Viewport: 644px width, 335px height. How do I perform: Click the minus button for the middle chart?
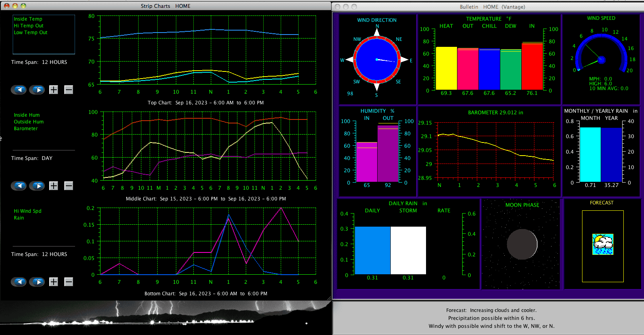(x=69, y=186)
